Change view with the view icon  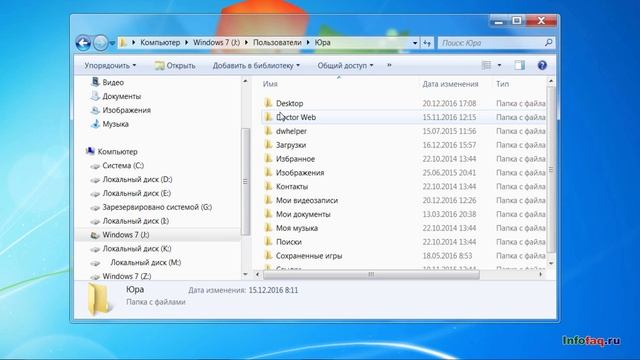[487, 65]
